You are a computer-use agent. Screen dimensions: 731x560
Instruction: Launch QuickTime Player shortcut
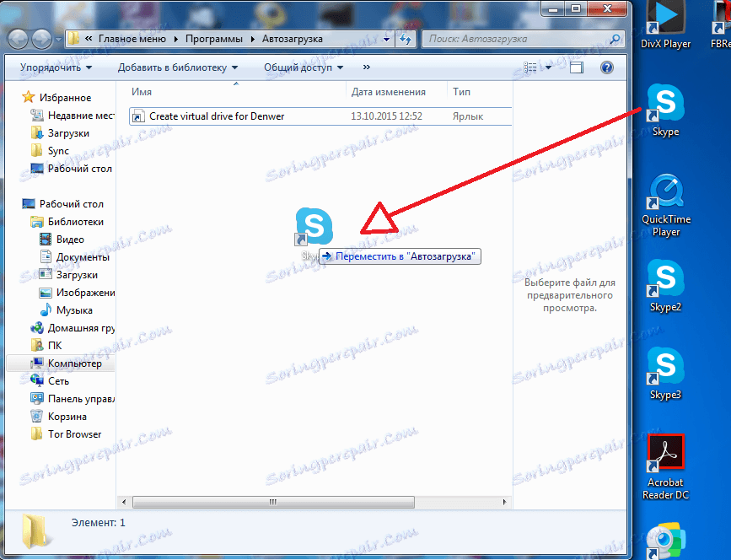click(x=666, y=205)
